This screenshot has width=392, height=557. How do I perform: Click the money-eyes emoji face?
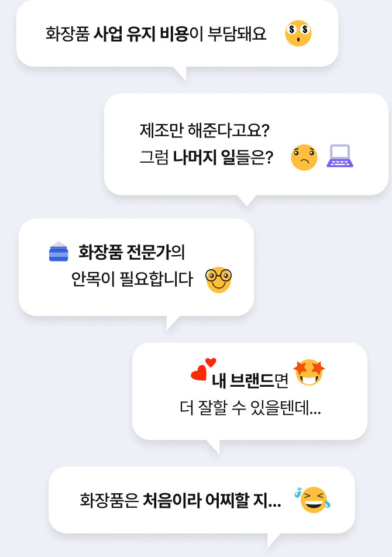coord(298,34)
